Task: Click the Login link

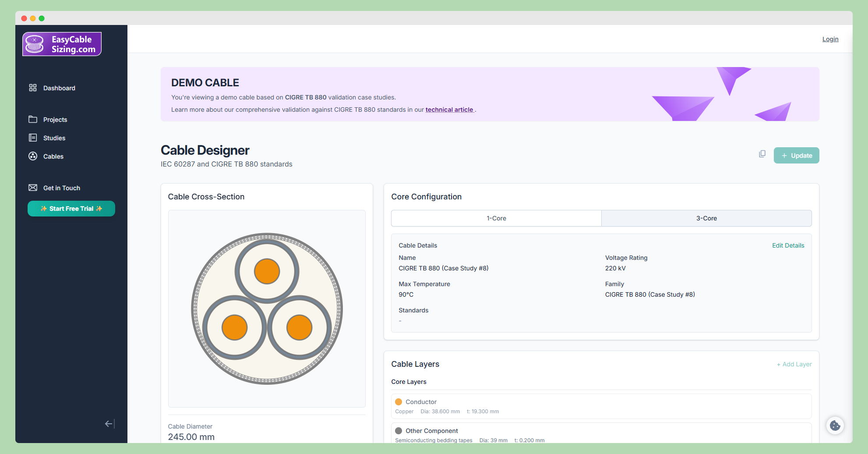Action: (830, 39)
